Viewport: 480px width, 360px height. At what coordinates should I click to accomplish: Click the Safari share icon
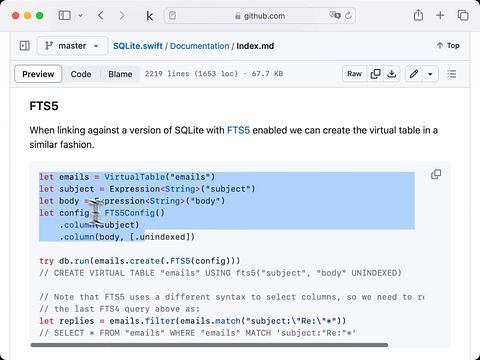tap(418, 15)
